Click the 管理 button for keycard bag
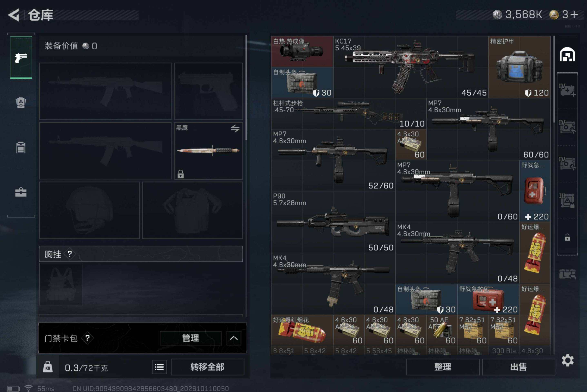Viewport: 587px width, 392px height. 191,338
